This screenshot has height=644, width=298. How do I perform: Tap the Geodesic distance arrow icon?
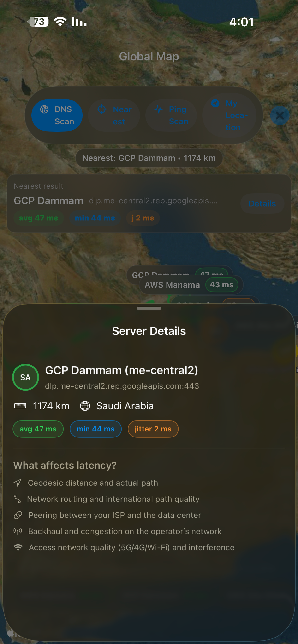pyautogui.click(x=17, y=483)
